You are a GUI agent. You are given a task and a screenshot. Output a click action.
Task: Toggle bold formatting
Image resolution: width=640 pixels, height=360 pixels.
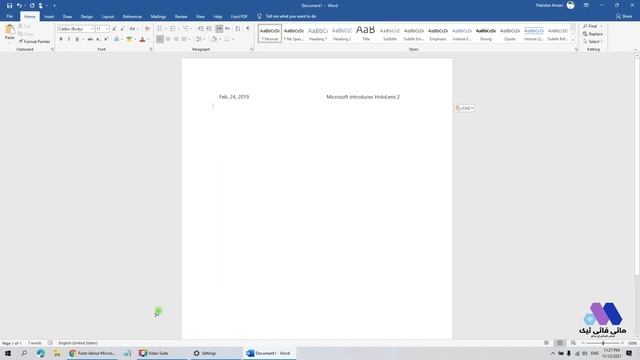click(x=61, y=39)
